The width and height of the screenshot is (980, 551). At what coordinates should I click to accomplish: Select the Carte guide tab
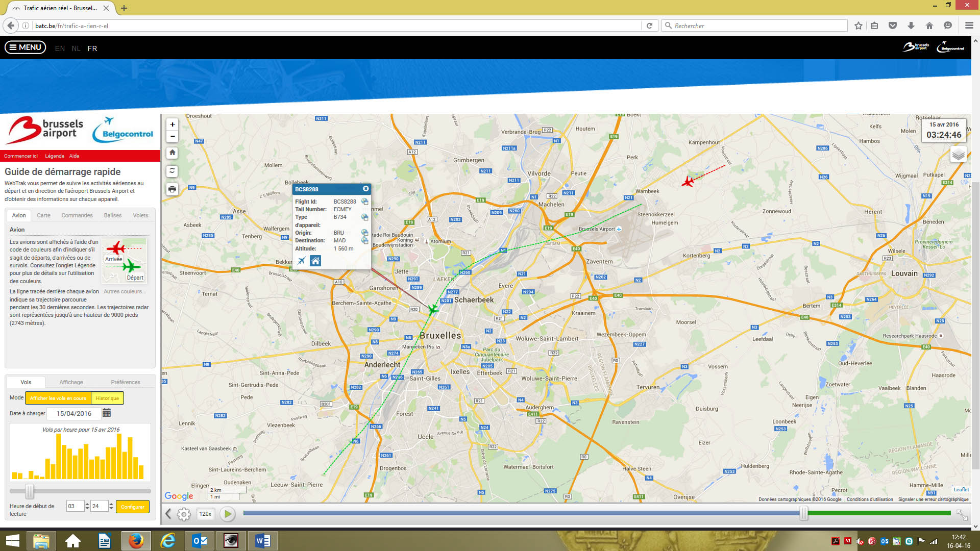[x=44, y=215]
